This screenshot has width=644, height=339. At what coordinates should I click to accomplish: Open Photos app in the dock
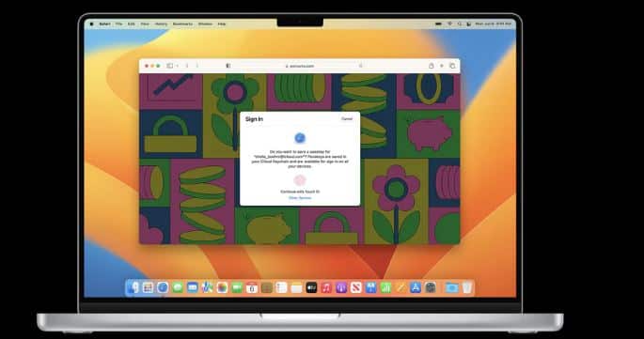pyautogui.click(x=222, y=287)
